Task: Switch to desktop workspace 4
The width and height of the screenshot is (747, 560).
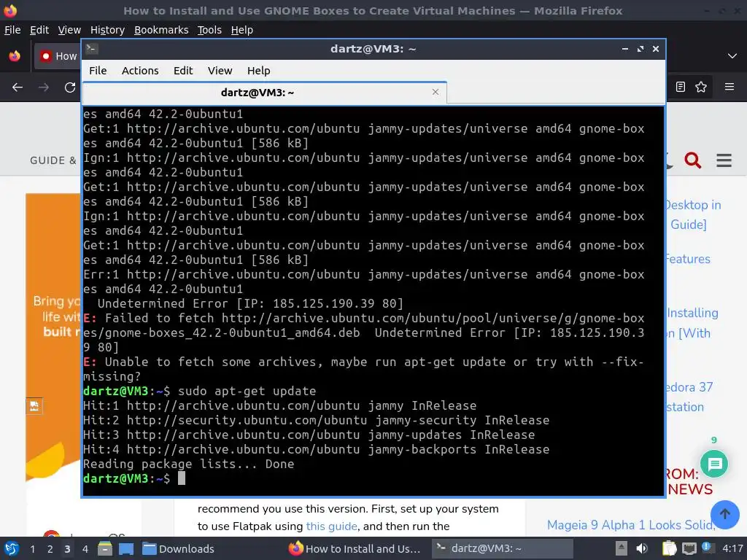Action: [x=85, y=549]
